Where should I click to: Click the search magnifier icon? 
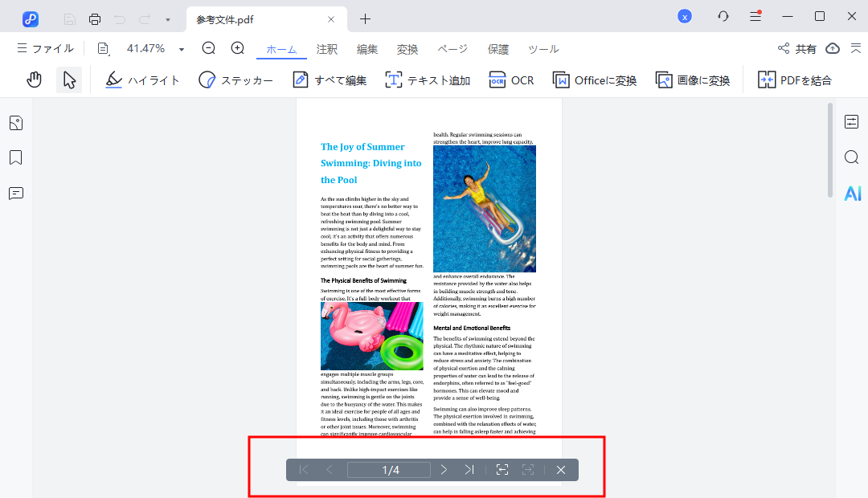coord(852,157)
